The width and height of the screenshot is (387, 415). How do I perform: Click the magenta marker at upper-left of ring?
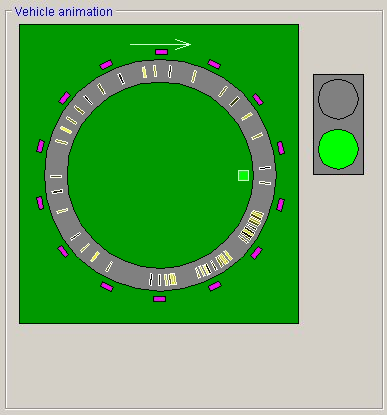[64, 98]
